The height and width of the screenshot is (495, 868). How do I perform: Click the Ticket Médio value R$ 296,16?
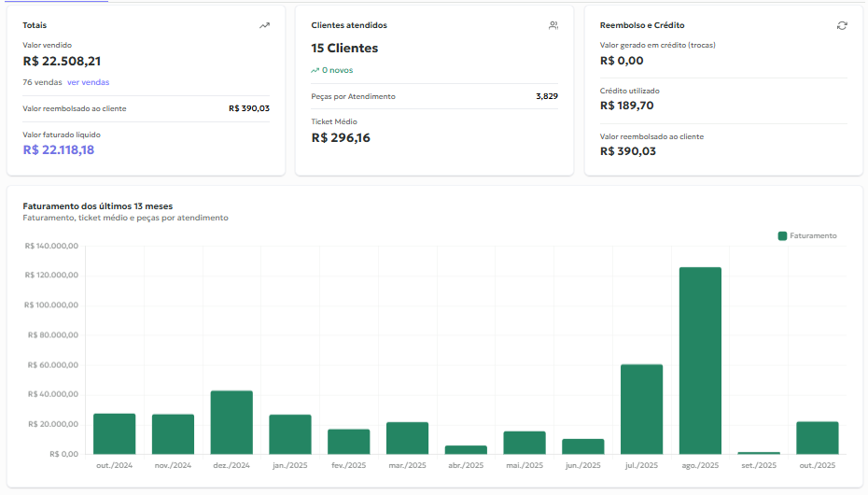(341, 137)
